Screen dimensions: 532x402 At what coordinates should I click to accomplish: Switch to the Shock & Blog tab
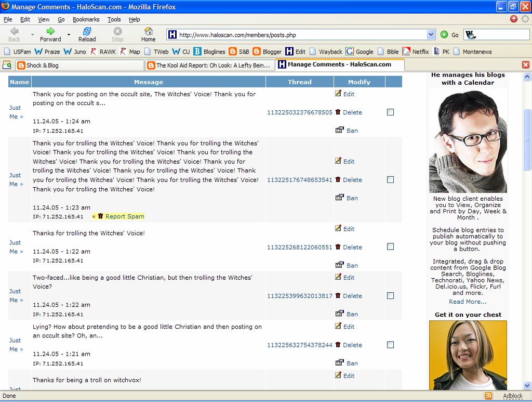click(79, 65)
